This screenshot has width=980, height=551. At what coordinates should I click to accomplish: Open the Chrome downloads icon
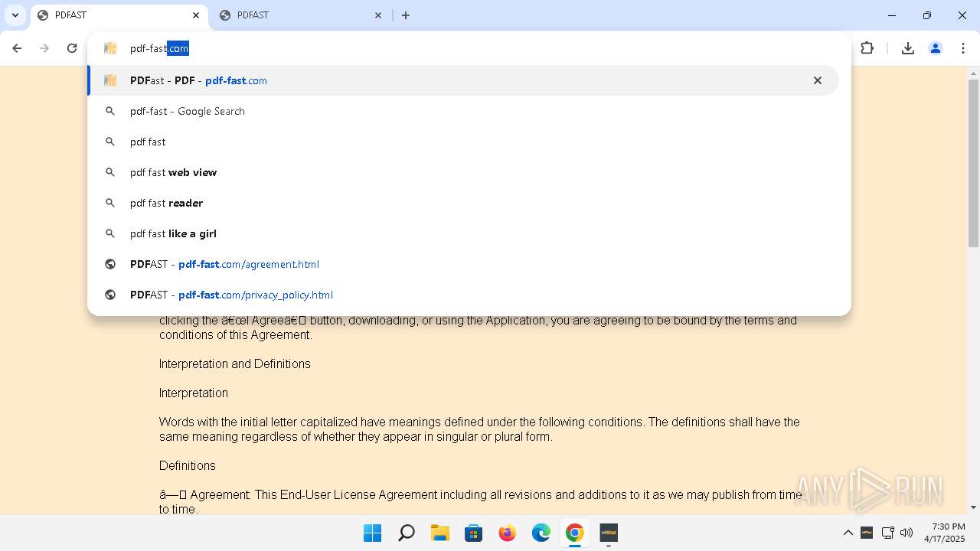[x=908, y=48]
